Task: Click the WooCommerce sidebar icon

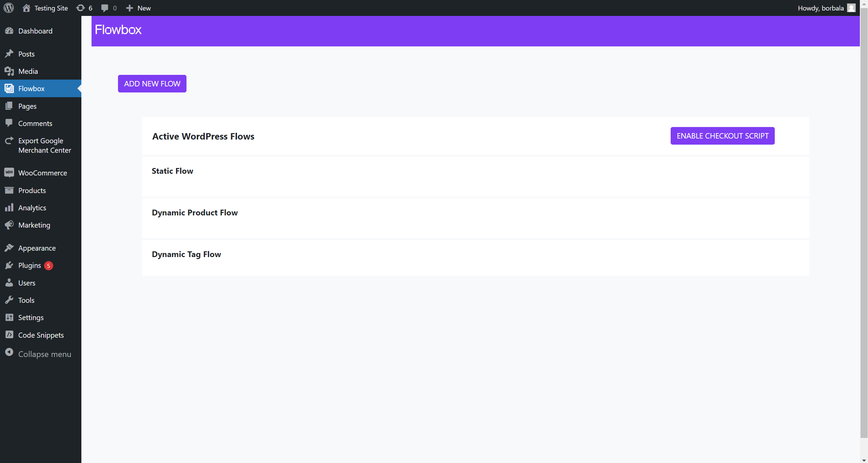Action: 9,173
